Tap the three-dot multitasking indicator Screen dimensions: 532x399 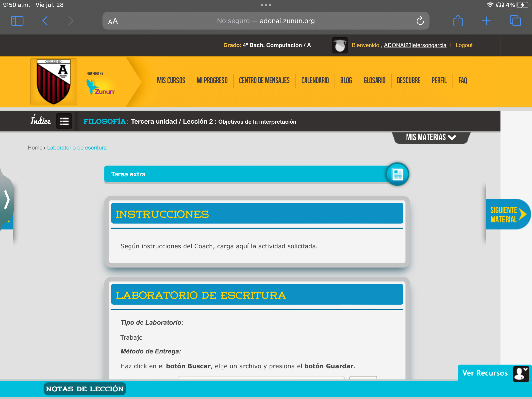(266, 5)
